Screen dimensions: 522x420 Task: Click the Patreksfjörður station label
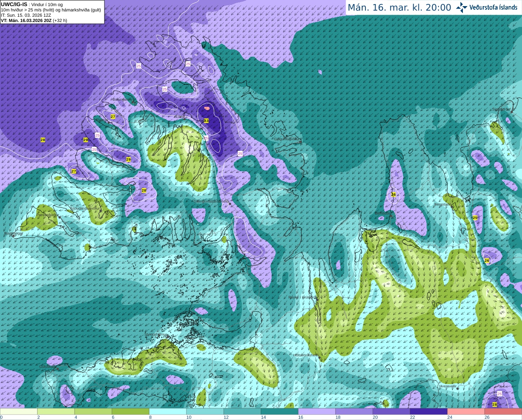[47, 214]
